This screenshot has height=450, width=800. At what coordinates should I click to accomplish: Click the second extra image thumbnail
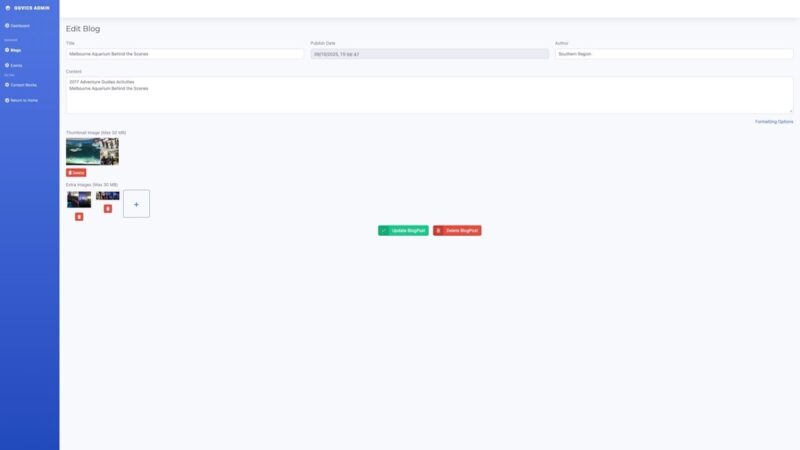pyautogui.click(x=108, y=195)
